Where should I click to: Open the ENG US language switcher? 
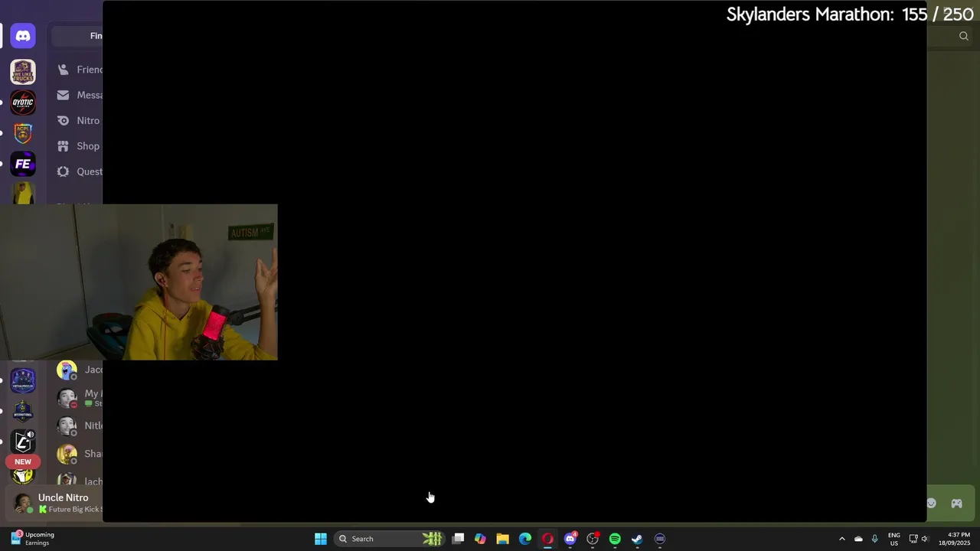894,539
